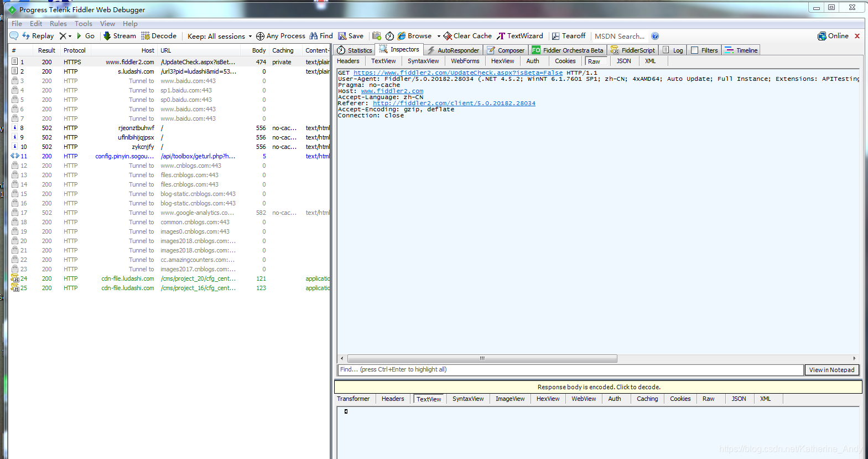
Task: Open the Tools menu
Action: pos(84,24)
